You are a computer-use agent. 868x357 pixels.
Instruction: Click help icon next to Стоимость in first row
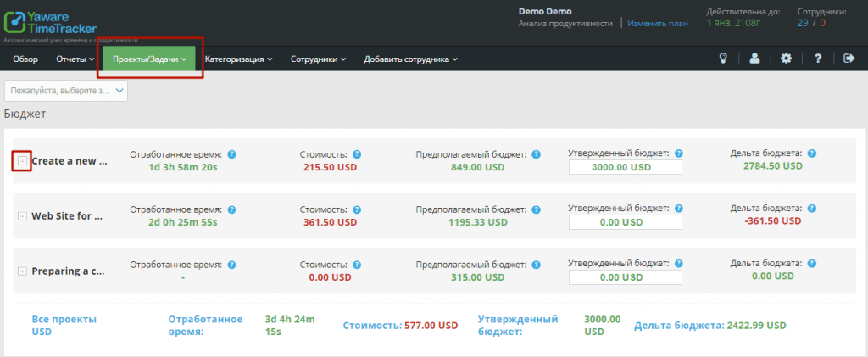(x=357, y=154)
